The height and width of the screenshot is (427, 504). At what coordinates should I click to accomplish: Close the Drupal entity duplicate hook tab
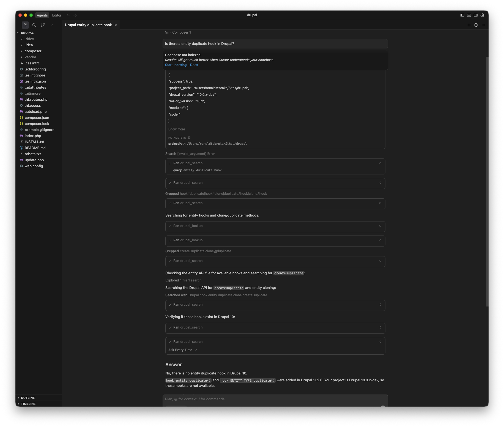click(x=116, y=25)
